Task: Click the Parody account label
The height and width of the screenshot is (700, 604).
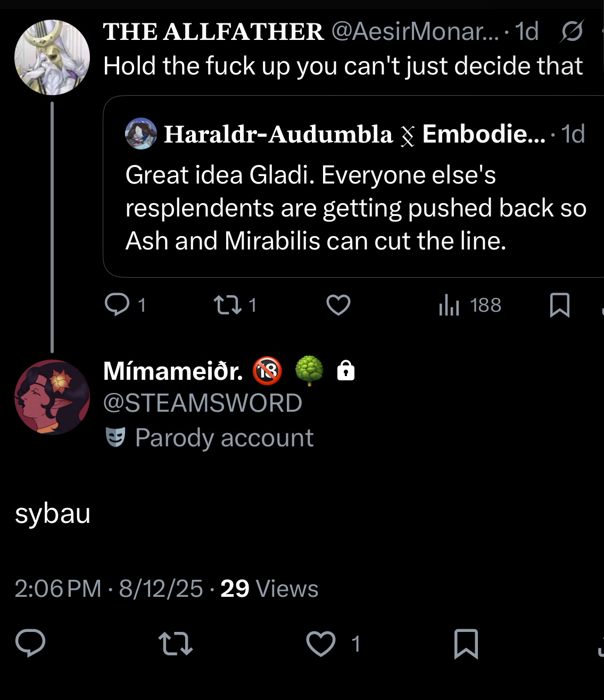Action: [224, 438]
